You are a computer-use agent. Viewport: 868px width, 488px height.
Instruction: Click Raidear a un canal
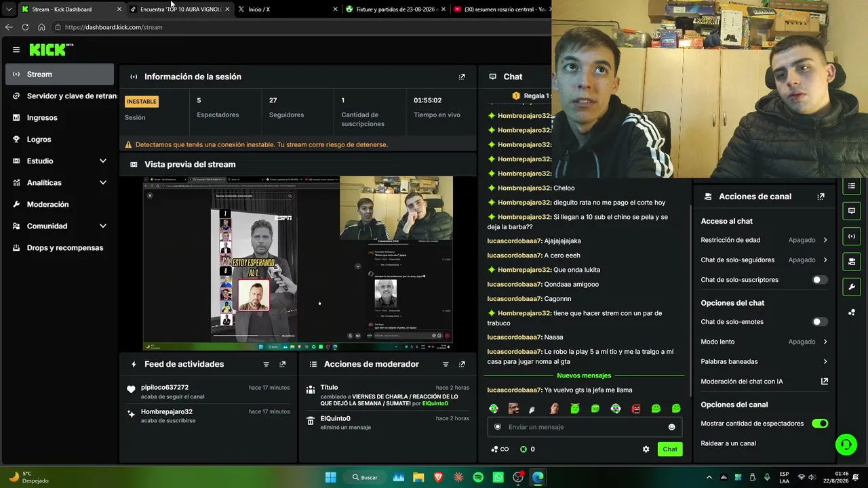click(728, 443)
